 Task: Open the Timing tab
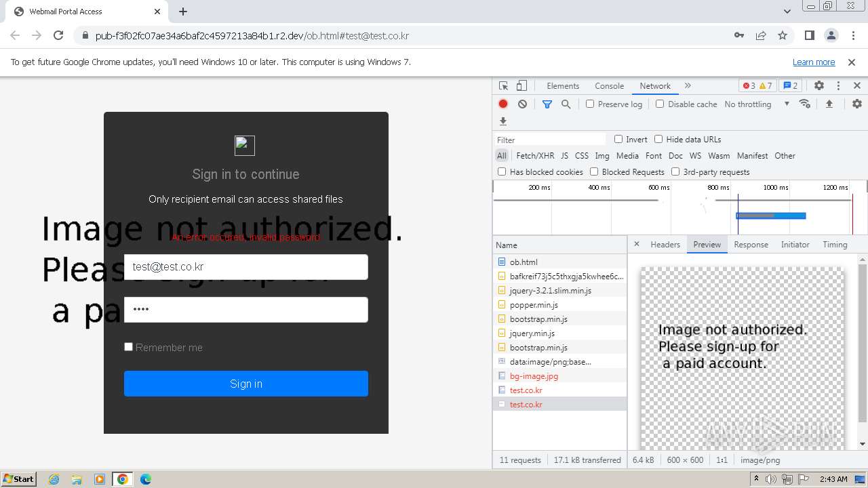pos(835,245)
